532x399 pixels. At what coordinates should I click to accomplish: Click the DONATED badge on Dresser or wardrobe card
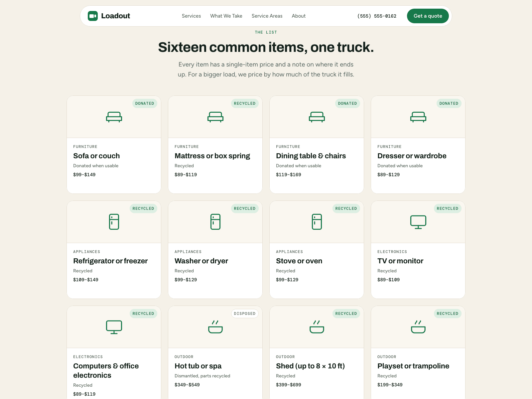coord(449,103)
